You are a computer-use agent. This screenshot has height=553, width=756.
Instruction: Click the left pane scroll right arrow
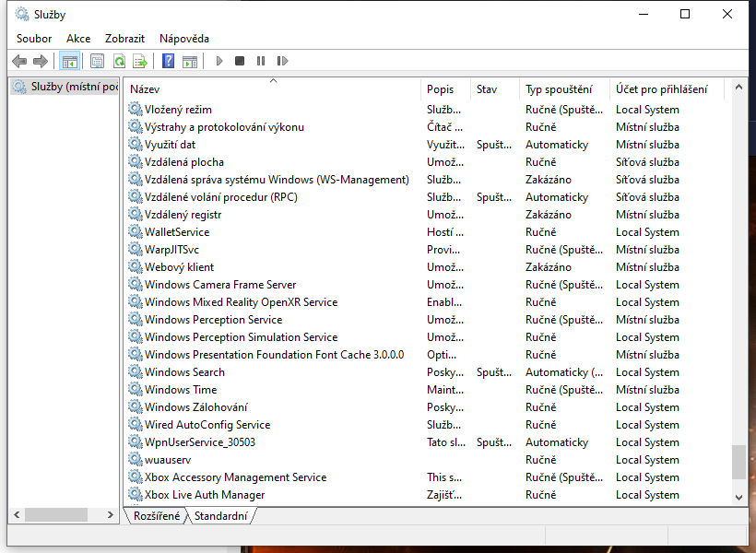point(111,515)
